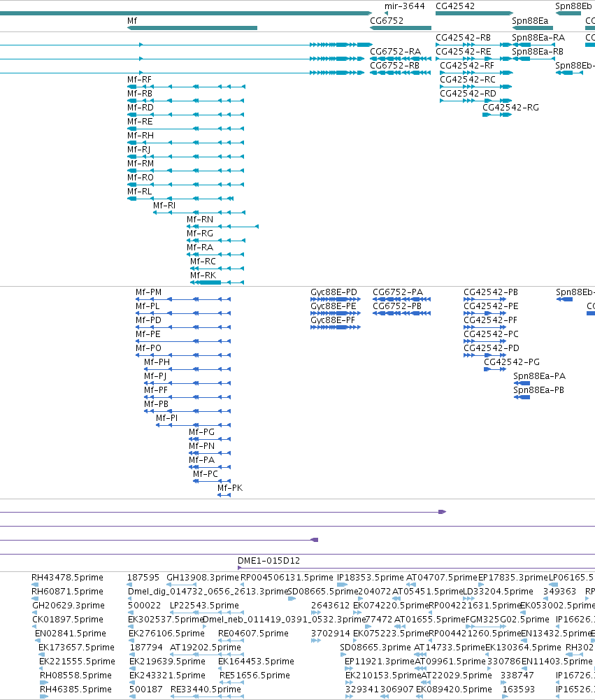Viewport: 595px width, 700px height.
Task: Click transcript Mf-RA
Action: click(199, 248)
